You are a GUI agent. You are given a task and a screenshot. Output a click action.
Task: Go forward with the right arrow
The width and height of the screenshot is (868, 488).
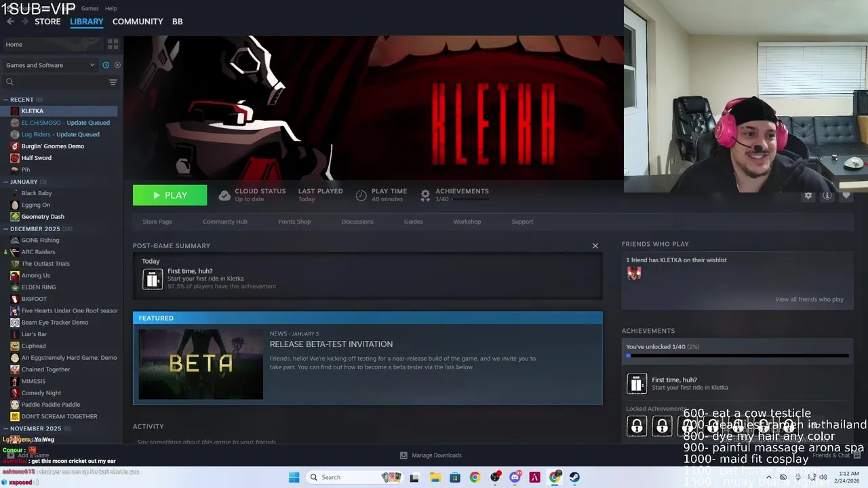tap(25, 22)
